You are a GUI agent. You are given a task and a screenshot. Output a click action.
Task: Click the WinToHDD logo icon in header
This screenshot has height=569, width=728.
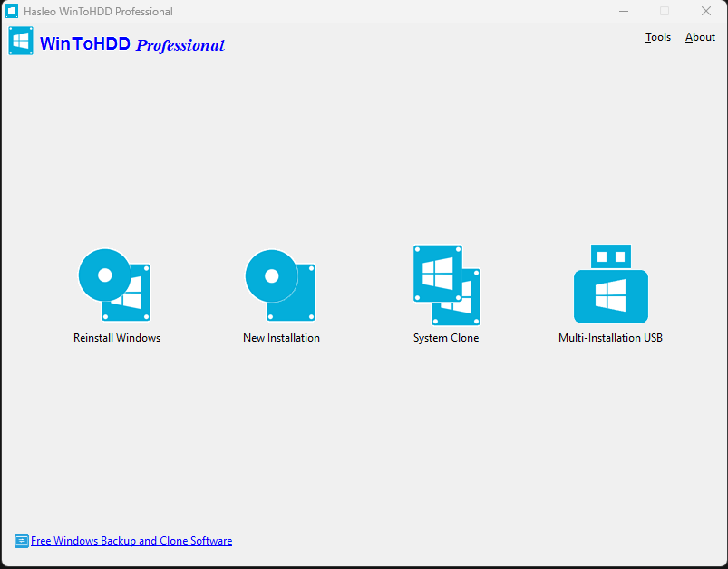(21, 42)
